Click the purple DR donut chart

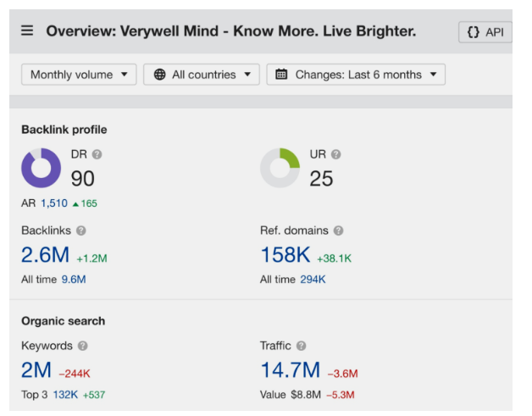pos(41,168)
